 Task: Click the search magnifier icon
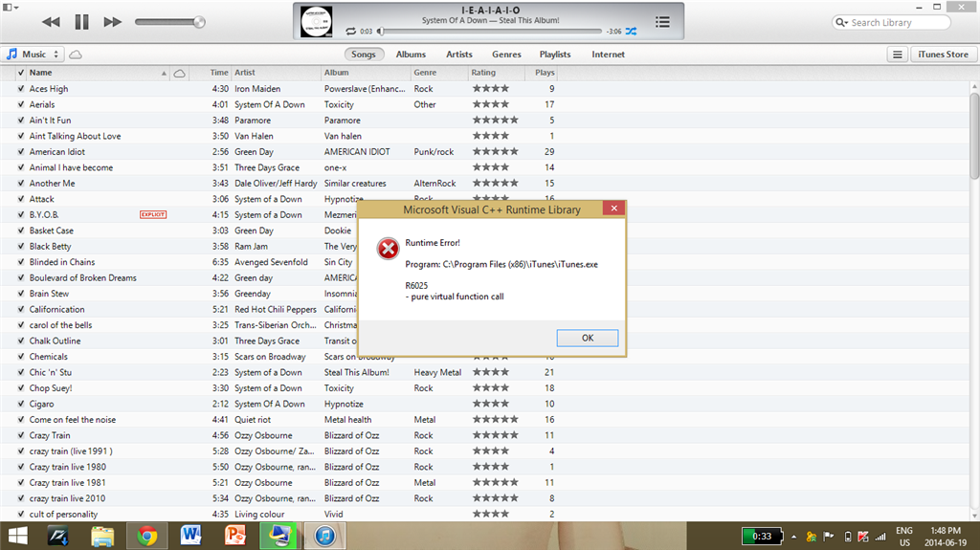coord(840,23)
